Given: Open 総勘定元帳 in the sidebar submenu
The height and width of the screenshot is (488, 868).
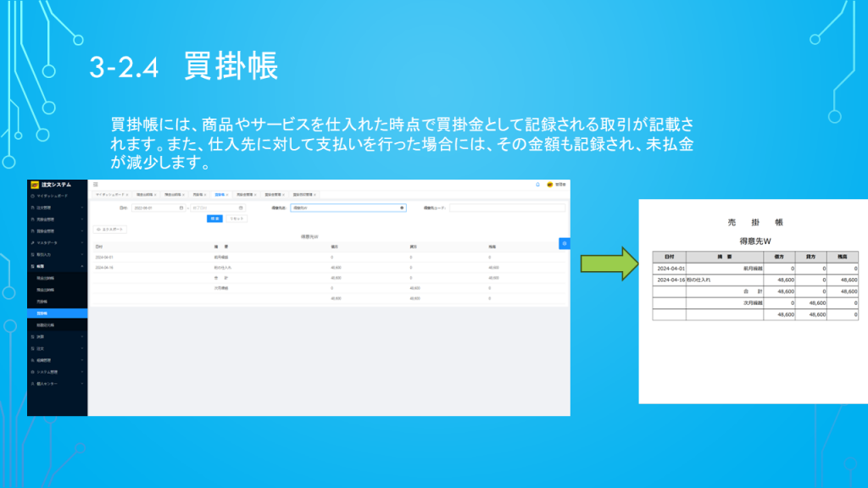Looking at the screenshot, I should (x=57, y=324).
